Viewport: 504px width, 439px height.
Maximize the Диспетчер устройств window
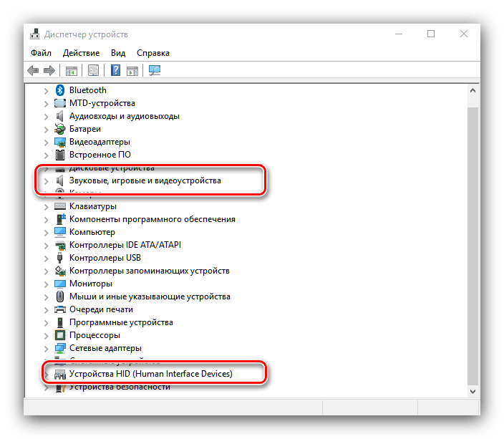click(x=431, y=34)
